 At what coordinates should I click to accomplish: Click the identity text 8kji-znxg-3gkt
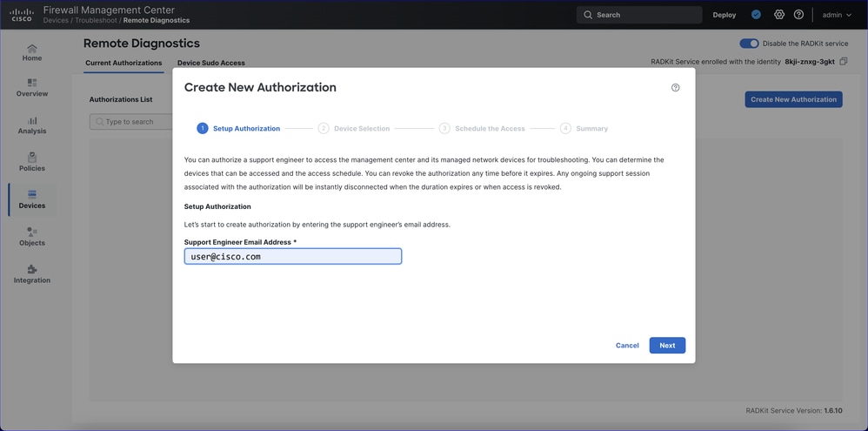click(810, 62)
